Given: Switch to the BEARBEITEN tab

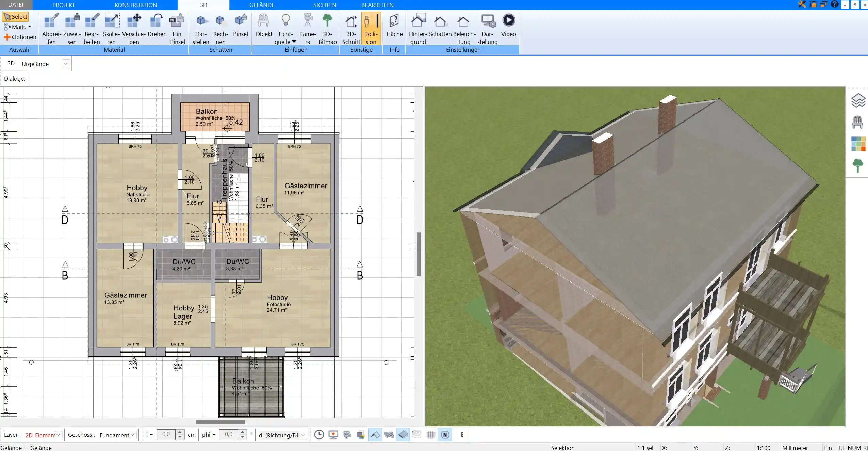Looking at the screenshot, I should (377, 5).
